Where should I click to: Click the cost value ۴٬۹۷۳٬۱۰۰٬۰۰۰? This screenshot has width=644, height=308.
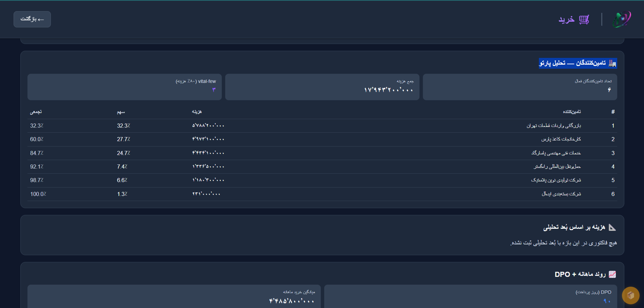pyautogui.click(x=208, y=139)
